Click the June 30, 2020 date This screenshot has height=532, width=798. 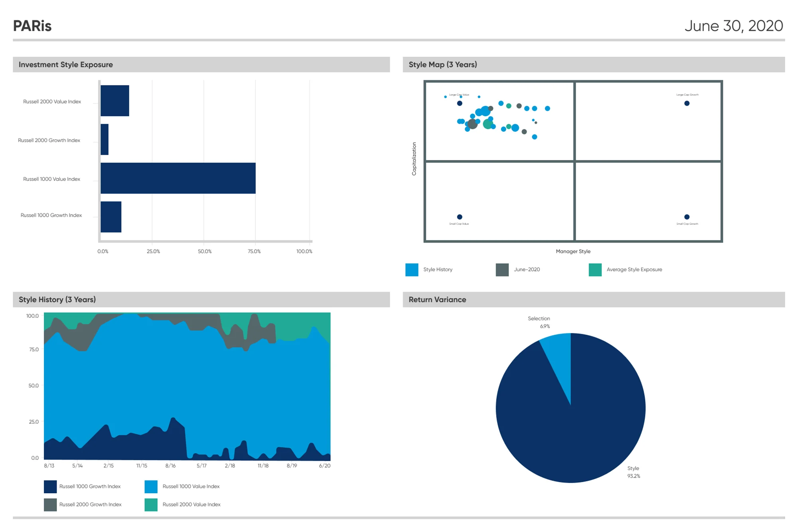tap(733, 26)
